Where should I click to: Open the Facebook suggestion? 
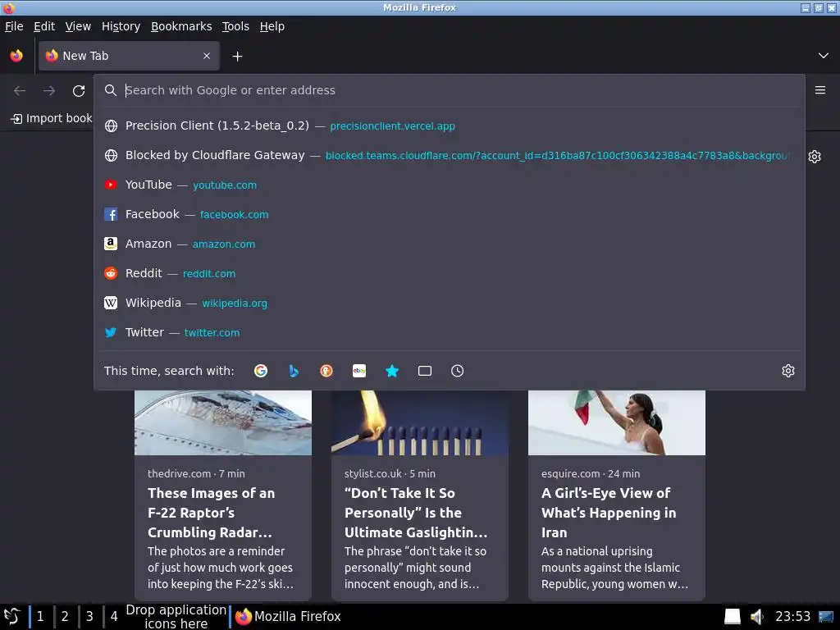[449, 214]
